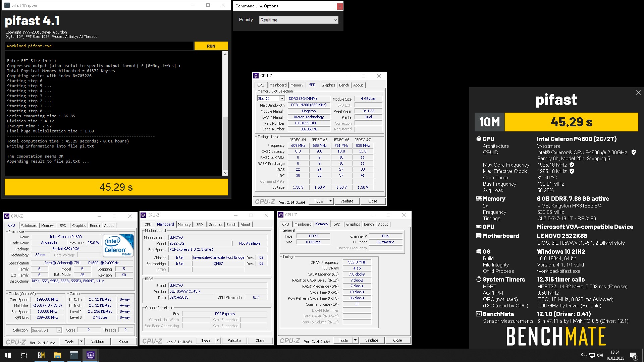The height and width of the screenshot is (362, 644).
Task: Open Task View on taskbar
Action: click(x=24, y=355)
